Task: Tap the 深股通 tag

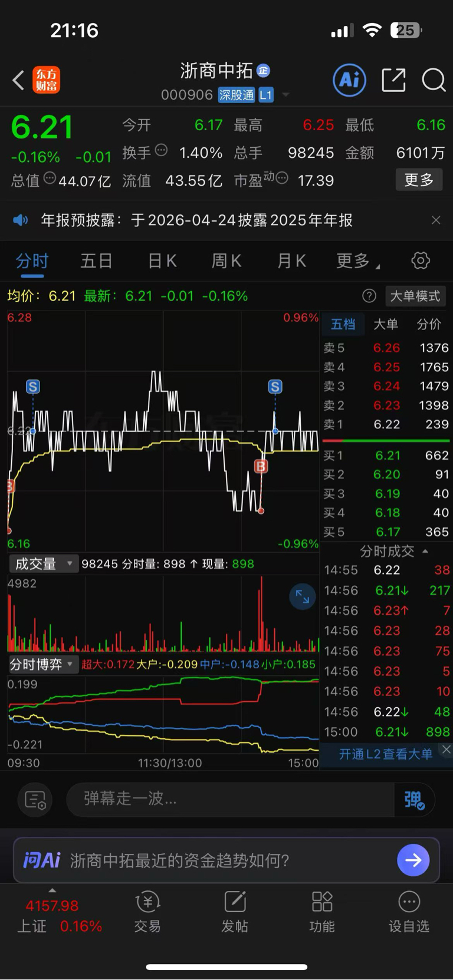Action: [237, 95]
